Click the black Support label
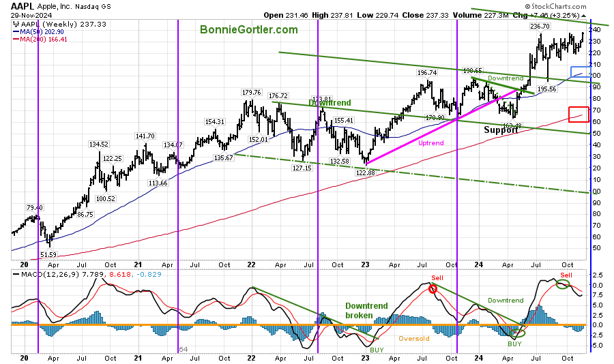614x364 pixels. [x=501, y=130]
